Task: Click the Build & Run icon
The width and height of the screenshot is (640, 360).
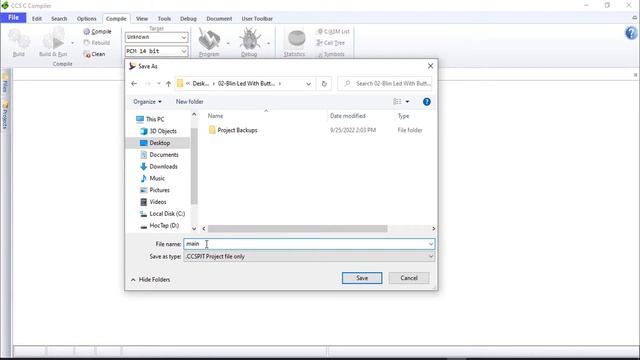Action: tap(53, 42)
